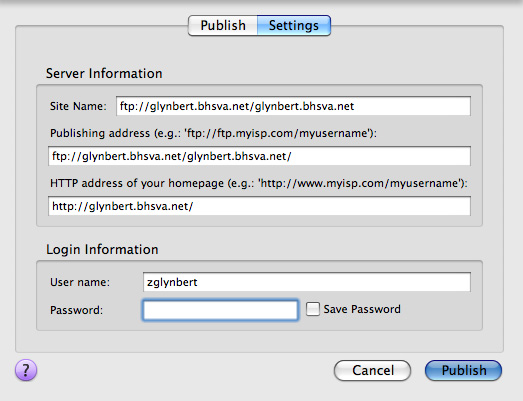
Task: Click the blue Publish button at bottom
Action: [x=464, y=370]
